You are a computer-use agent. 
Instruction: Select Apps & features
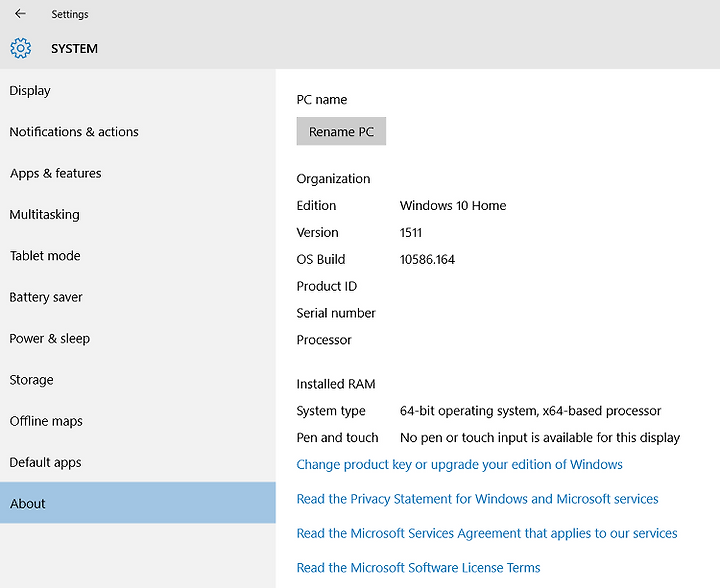[x=138, y=173]
